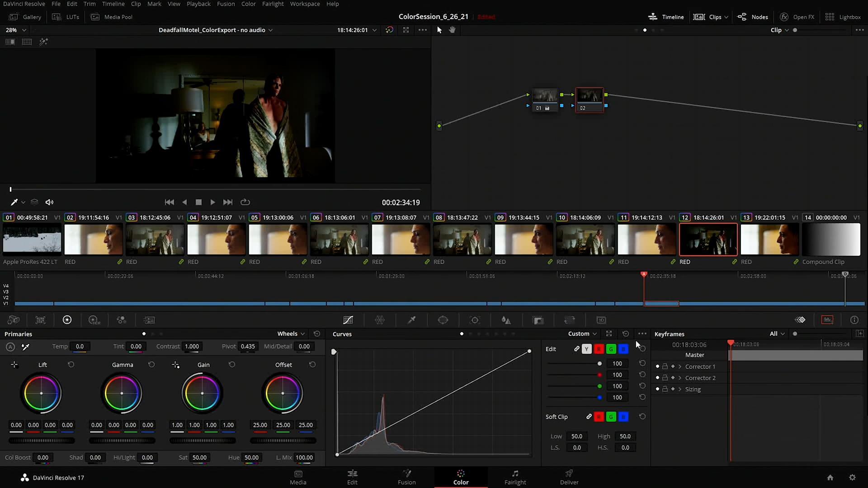Toggle the Nodes editor
Viewport: 868px width, 488px height.
tap(753, 17)
